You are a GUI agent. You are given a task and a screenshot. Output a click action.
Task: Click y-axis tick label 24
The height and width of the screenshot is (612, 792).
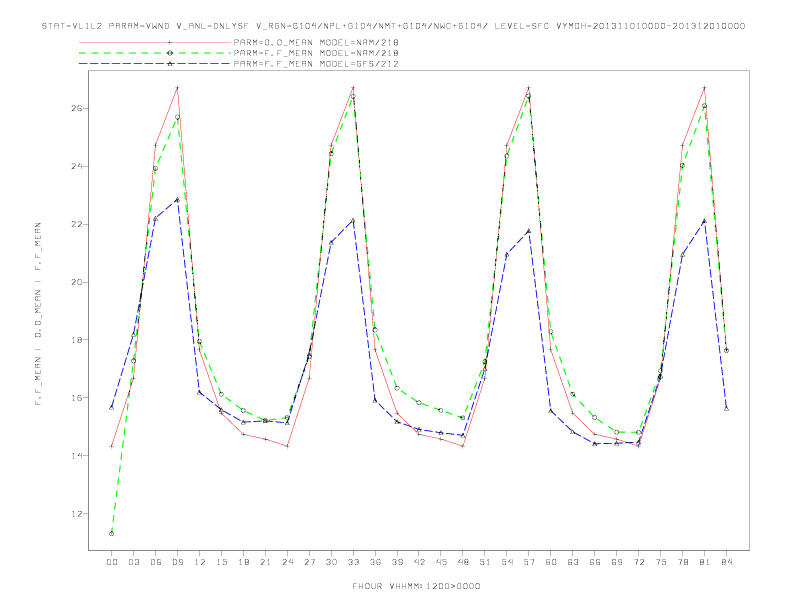[76, 166]
